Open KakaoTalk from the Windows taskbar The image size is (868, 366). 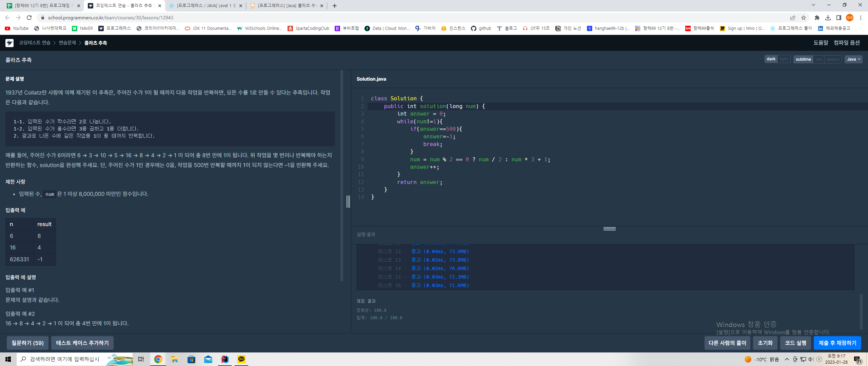click(x=241, y=359)
